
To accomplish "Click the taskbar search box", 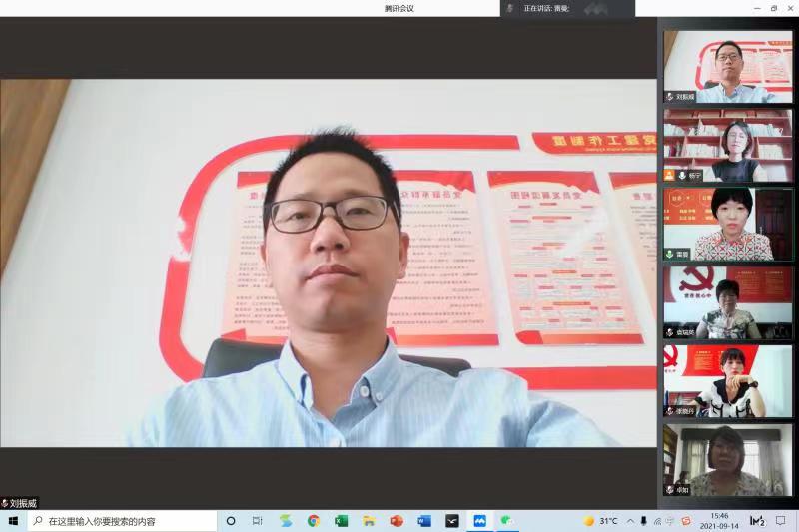I will pyautogui.click(x=122, y=521).
